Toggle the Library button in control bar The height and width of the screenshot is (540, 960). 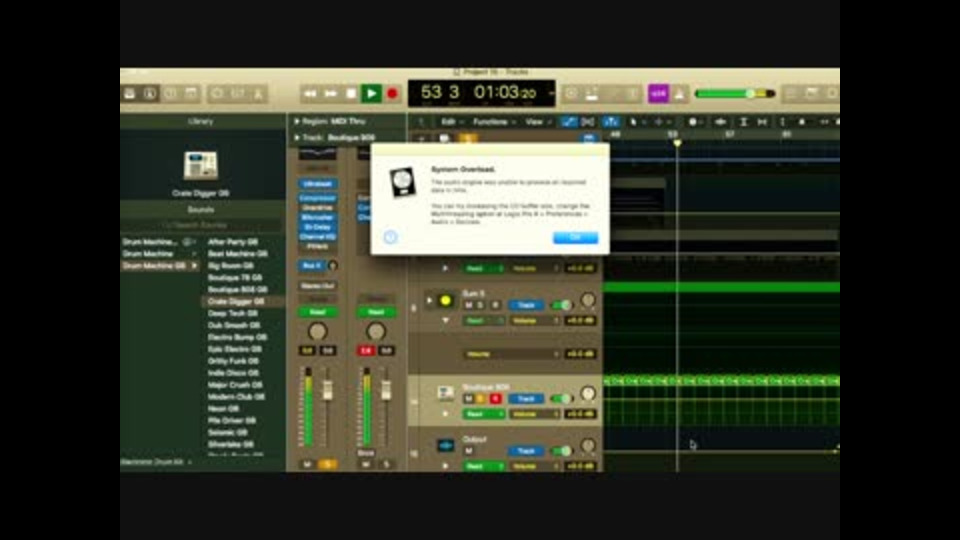coord(130,94)
